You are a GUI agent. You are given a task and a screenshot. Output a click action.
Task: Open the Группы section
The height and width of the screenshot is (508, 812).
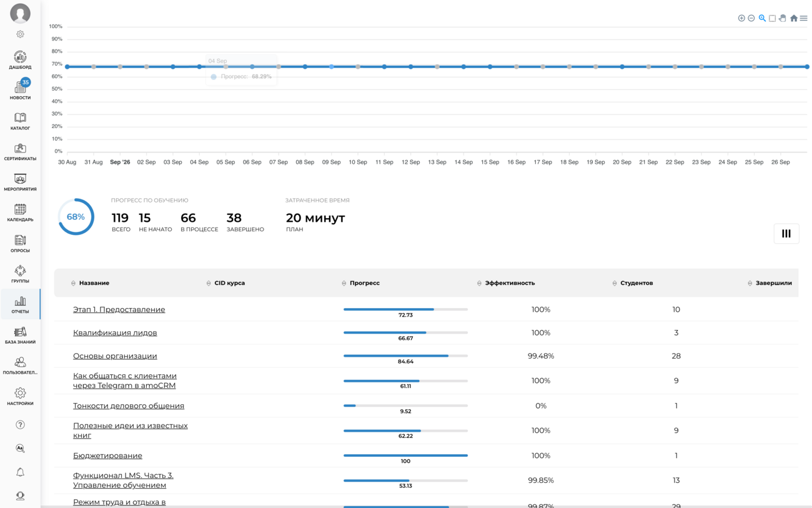(20, 274)
